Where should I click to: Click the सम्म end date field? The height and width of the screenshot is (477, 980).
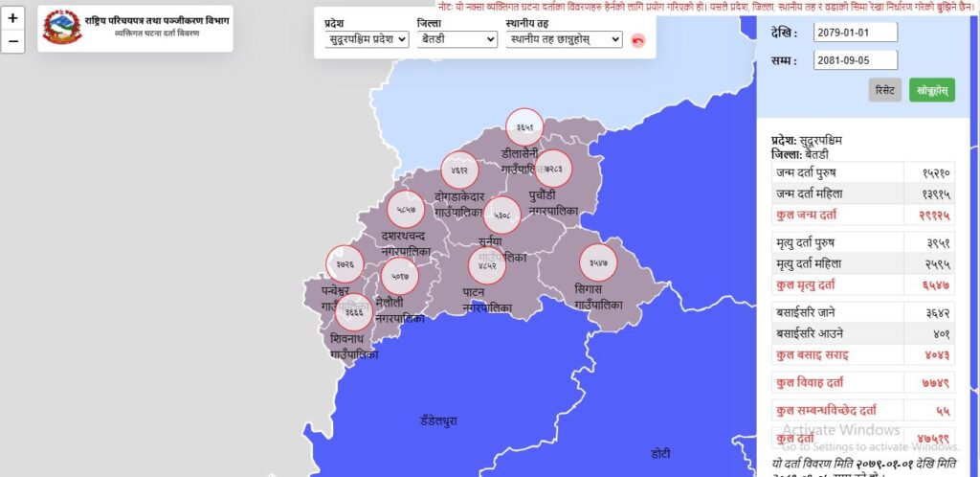(x=856, y=60)
